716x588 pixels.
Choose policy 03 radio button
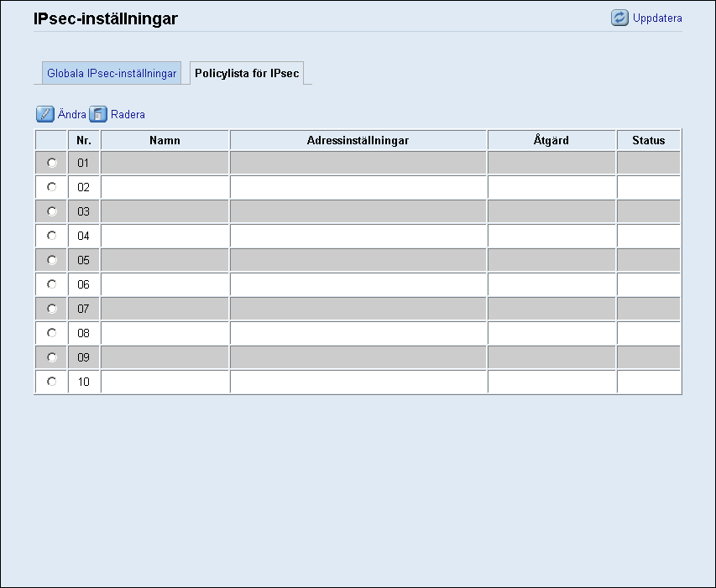coord(51,211)
